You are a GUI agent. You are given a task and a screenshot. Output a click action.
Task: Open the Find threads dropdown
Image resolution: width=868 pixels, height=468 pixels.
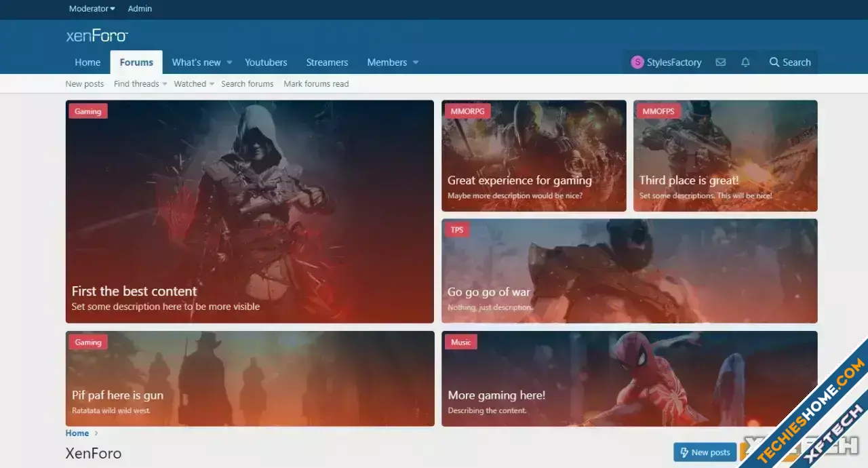coord(140,84)
